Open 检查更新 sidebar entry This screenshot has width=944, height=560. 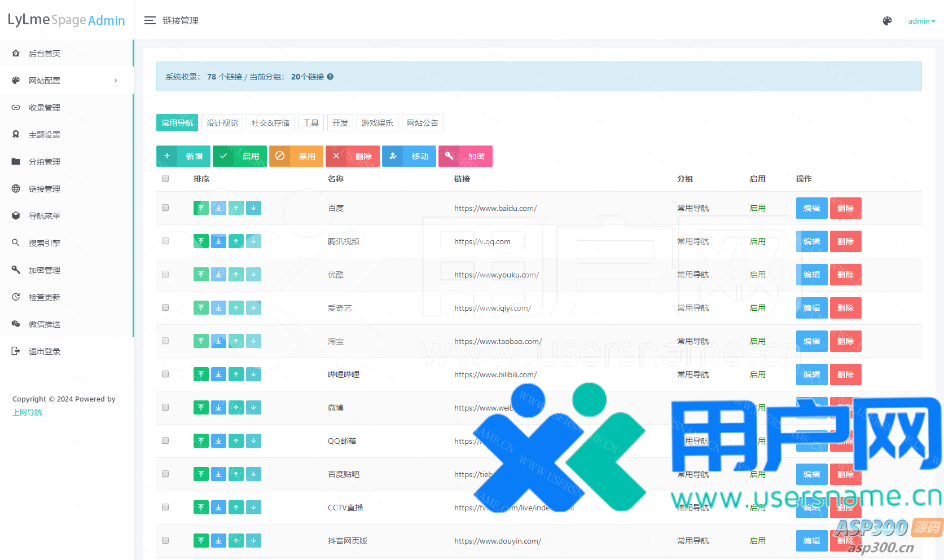point(67,297)
